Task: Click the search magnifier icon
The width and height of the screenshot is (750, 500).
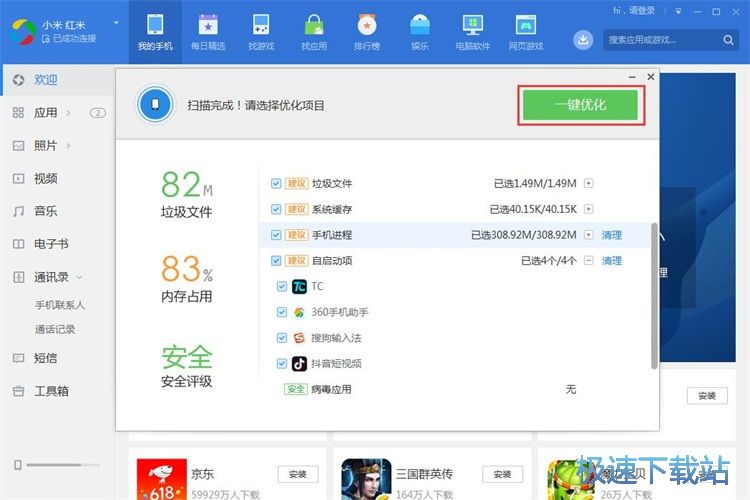Action: pyautogui.click(x=728, y=40)
